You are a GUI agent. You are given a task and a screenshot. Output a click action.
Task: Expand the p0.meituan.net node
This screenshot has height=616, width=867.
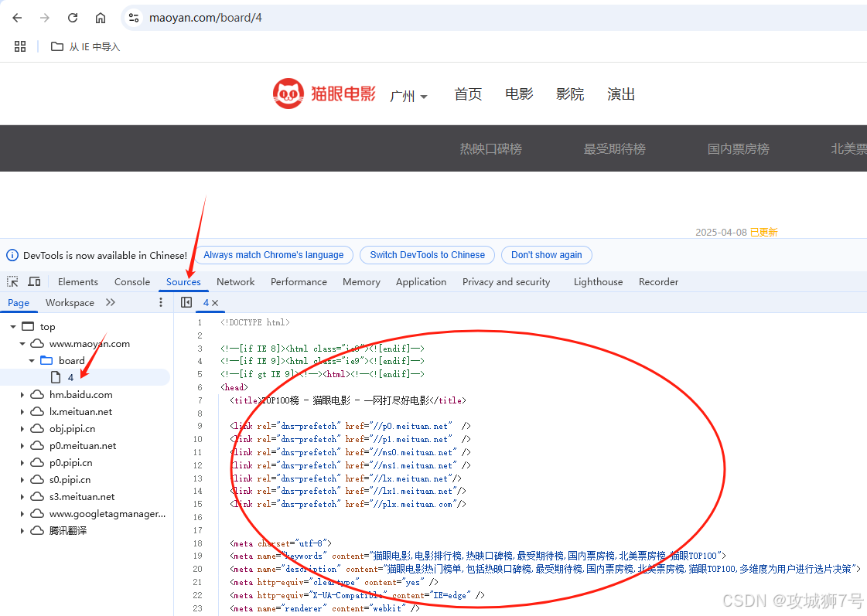[22, 446]
